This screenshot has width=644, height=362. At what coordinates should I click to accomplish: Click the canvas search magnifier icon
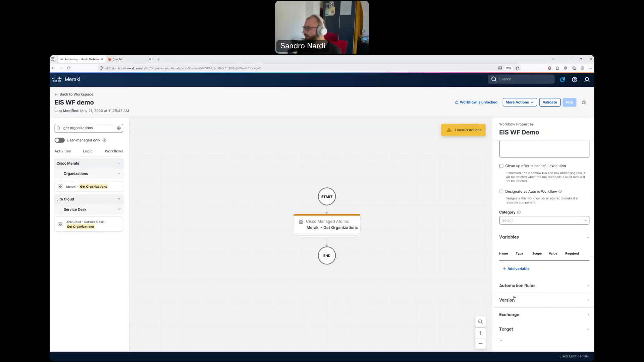click(480, 322)
